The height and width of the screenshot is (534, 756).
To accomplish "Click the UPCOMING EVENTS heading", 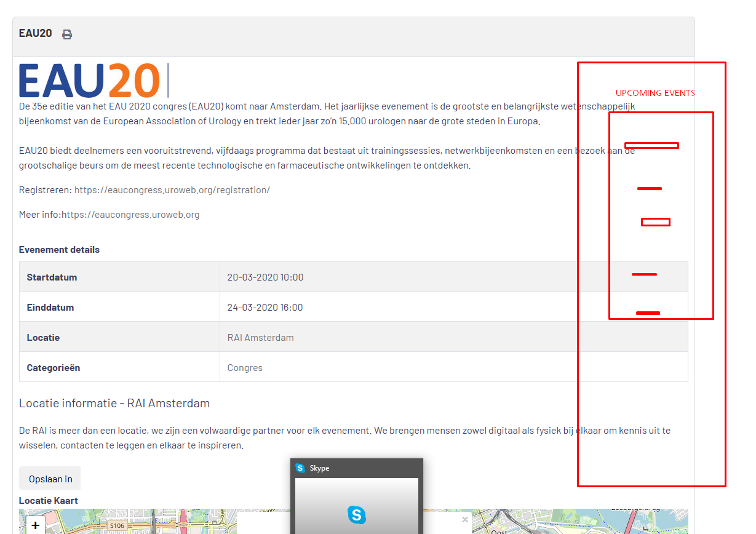I will 655,93.
